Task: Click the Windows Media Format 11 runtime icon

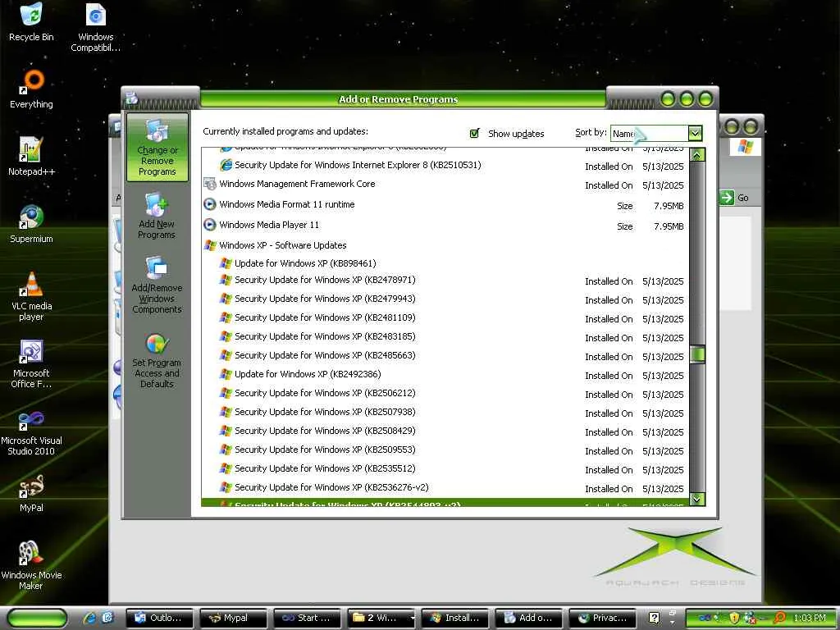Action: coord(209,204)
